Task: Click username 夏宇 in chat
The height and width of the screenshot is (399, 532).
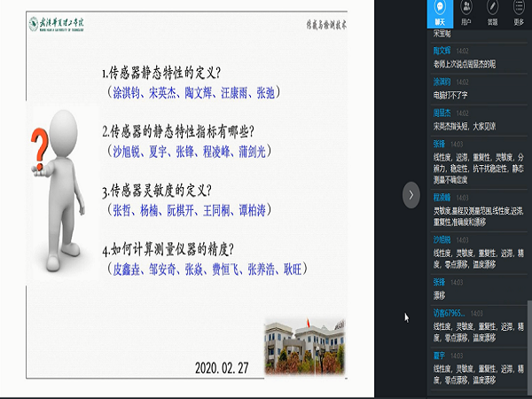Action: click(440, 355)
